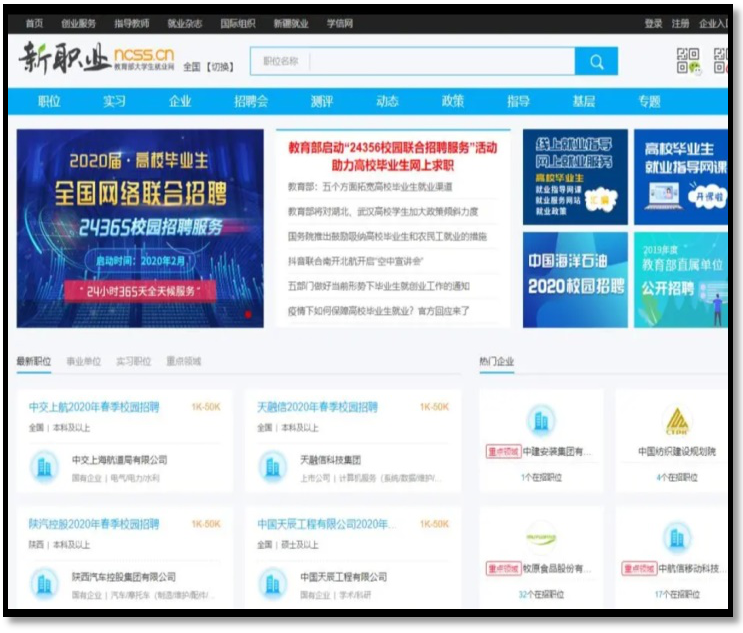This screenshot has height=633, width=743.
Task: Open 学信网 in the top bar
Action: pyautogui.click(x=340, y=23)
